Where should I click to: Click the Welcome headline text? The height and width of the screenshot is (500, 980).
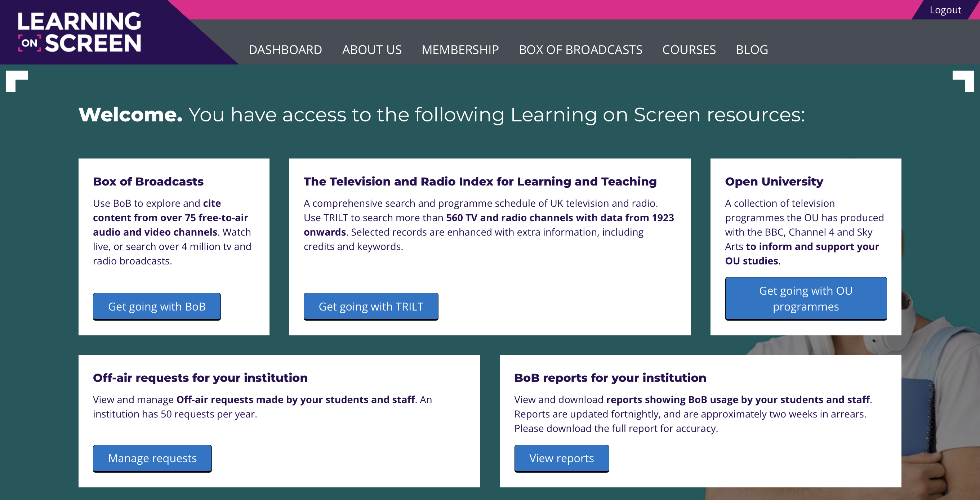point(442,115)
